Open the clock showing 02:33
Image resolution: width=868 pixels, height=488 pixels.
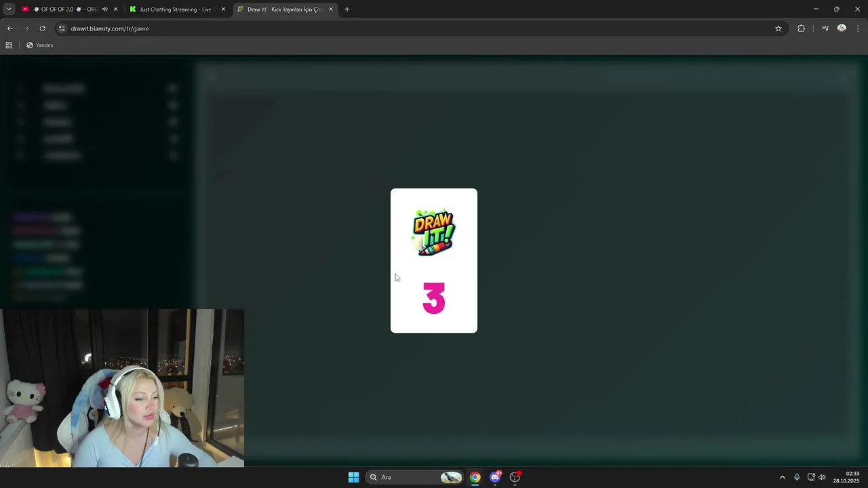846,477
